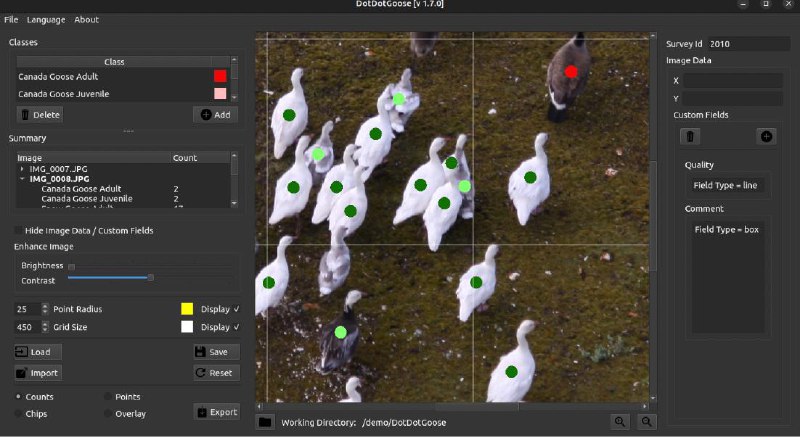Select IMG_0008.JPG in the summary
The width and height of the screenshot is (800, 438).
(x=59, y=179)
